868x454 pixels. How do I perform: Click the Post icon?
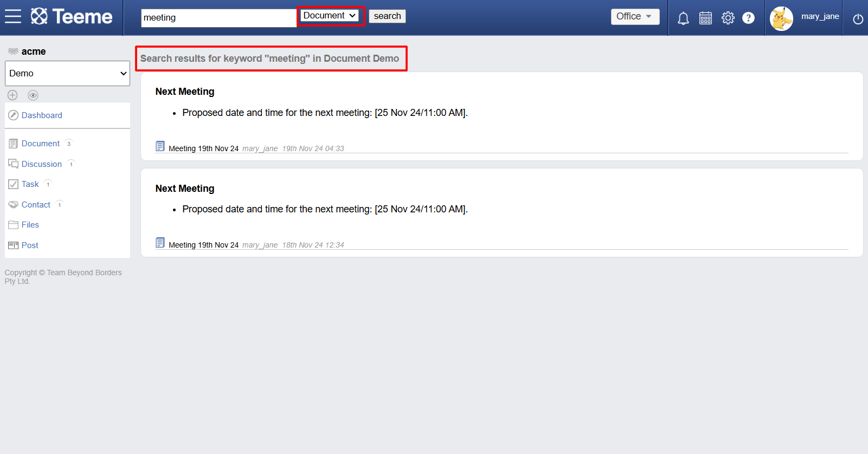[x=14, y=245]
